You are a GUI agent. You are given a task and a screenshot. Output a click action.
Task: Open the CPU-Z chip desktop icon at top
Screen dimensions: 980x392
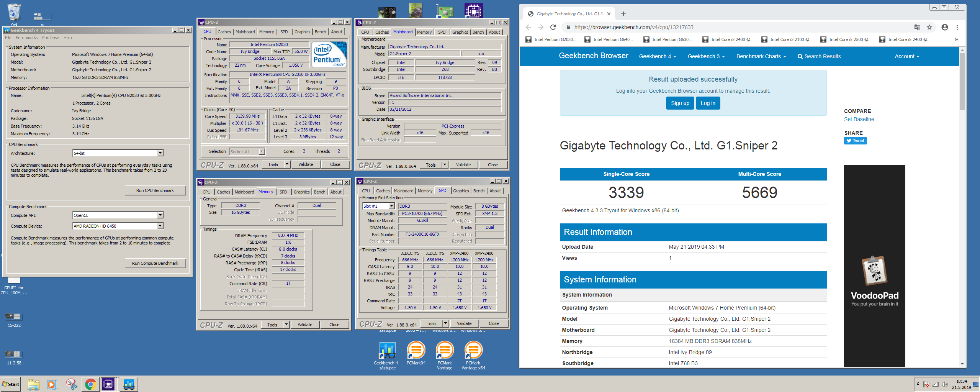coord(474,10)
